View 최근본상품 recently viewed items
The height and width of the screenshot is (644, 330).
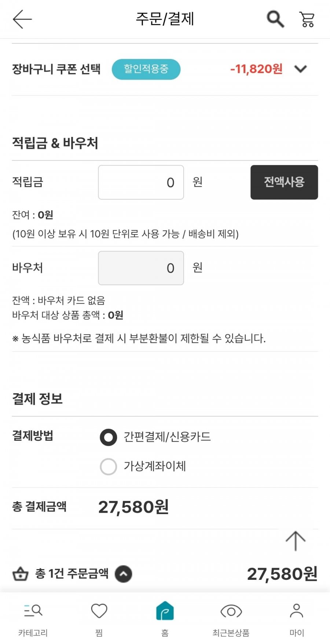click(231, 619)
